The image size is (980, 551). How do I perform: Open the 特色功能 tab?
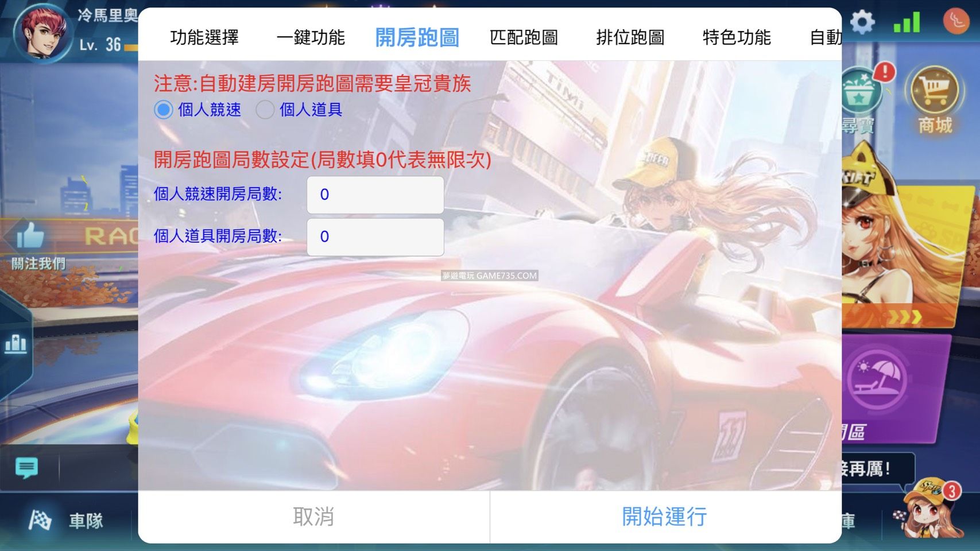(735, 37)
